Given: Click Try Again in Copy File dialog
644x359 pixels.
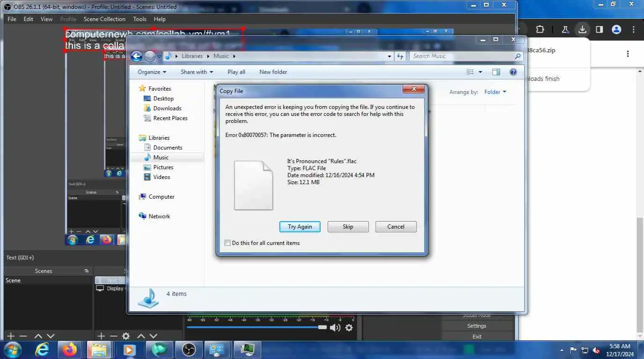Looking at the screenshot, I should pos(300,227).
